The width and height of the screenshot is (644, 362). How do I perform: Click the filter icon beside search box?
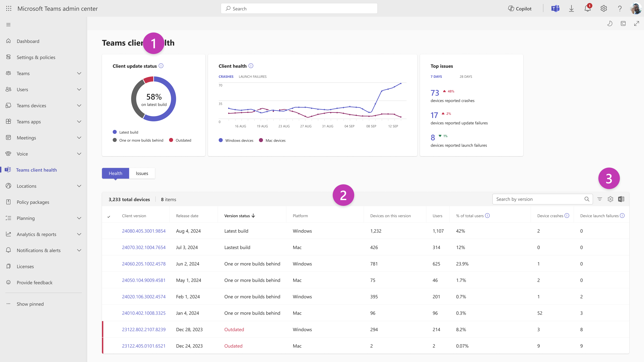point(600,199)
